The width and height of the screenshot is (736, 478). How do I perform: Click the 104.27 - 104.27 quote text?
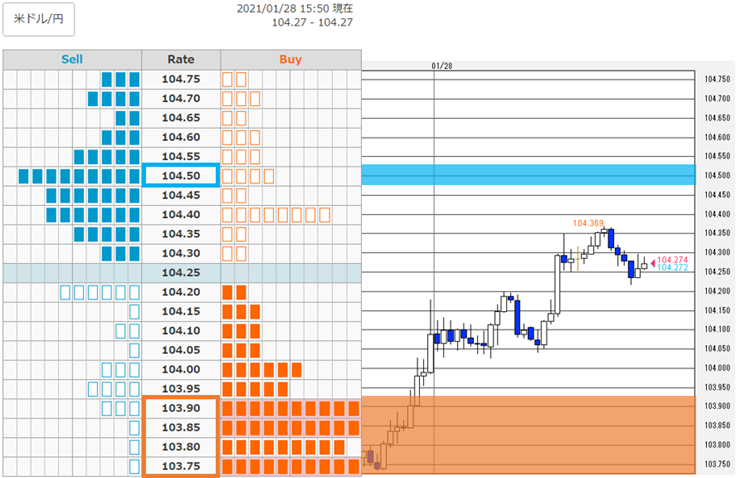[x=312, y=23]
